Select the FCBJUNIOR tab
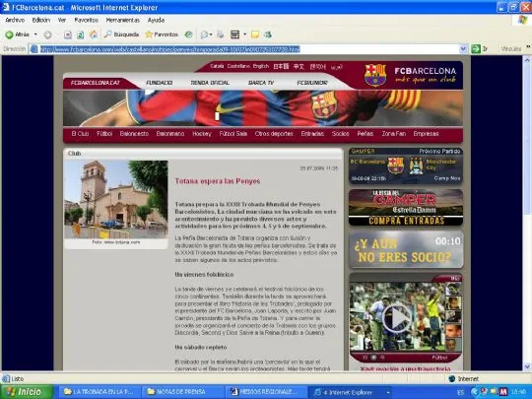The width and height of the screenshot is (532, 399). [312, 83]
